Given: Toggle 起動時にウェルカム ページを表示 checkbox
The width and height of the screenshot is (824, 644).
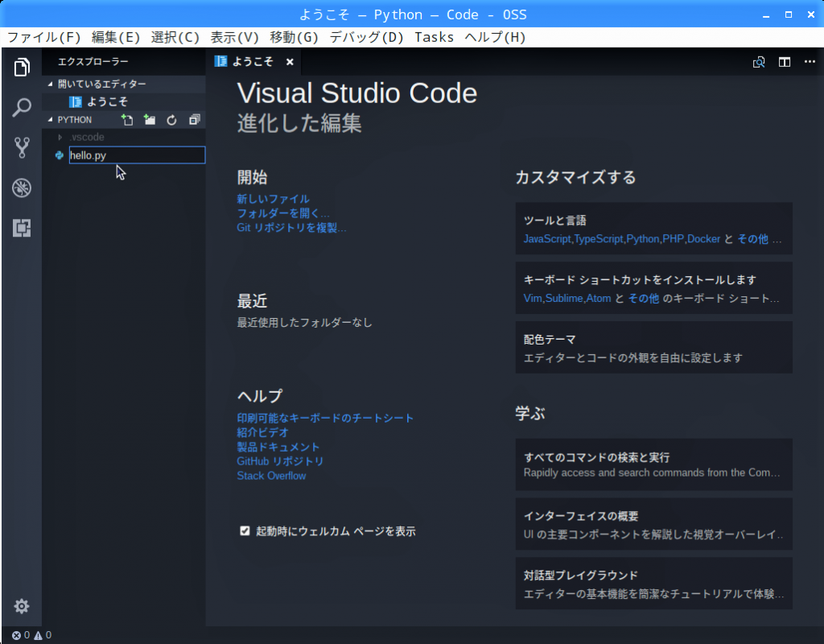Looking at the screenshot, I should click(x=245, y=531).
